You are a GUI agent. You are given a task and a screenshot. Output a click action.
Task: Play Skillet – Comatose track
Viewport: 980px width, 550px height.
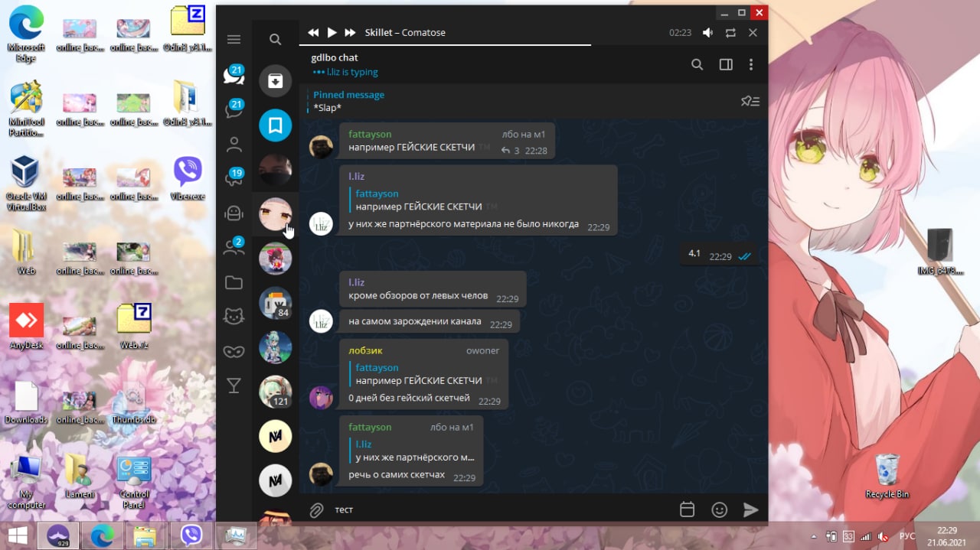pos(332,33)
